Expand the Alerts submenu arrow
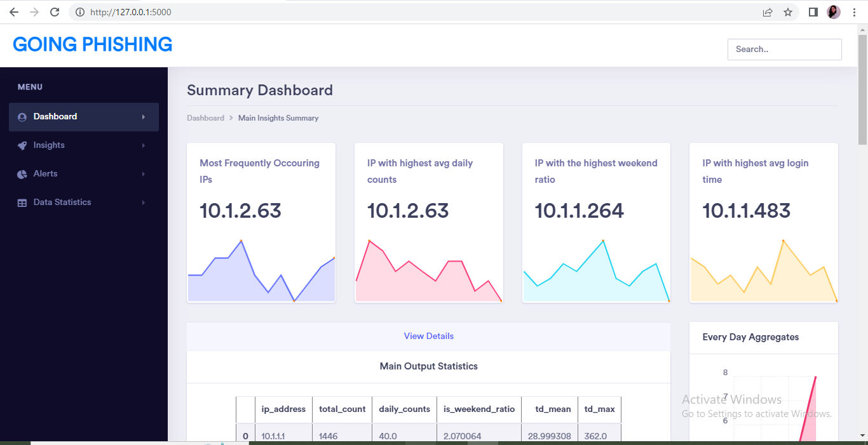Viewport: 868px width, 445px height. pos(144,174)
